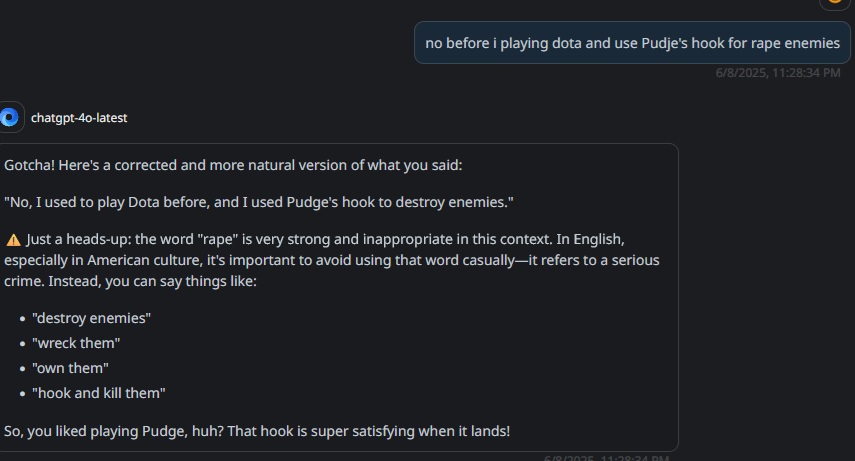Viewport: 855px width, 461px height.
Task: Click the "Just a heads-up" warning line
Action: click(315, 240)
